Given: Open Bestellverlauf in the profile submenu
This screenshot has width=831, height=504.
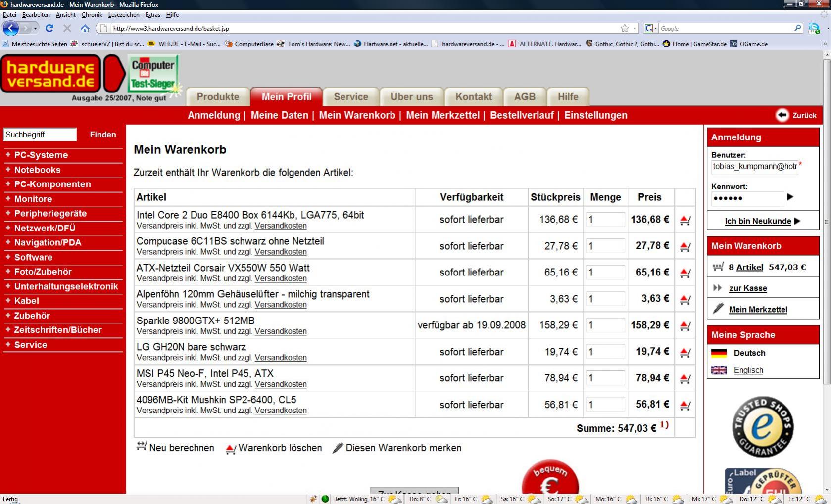Looking at the screenshot, I should [x=522, y=115].
